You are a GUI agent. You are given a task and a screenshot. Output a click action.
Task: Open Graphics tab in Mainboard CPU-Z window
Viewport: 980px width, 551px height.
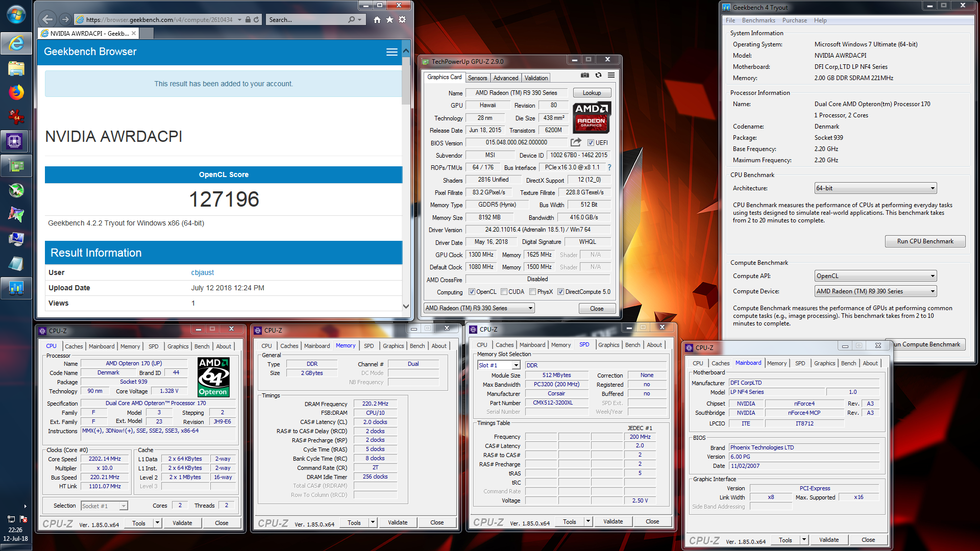point(824,363)
